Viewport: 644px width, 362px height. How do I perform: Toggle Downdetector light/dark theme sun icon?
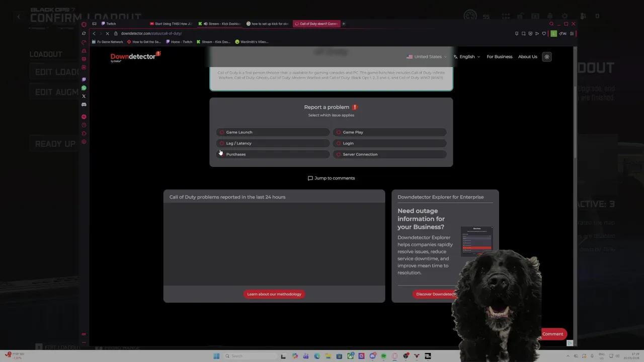point(547,57)
